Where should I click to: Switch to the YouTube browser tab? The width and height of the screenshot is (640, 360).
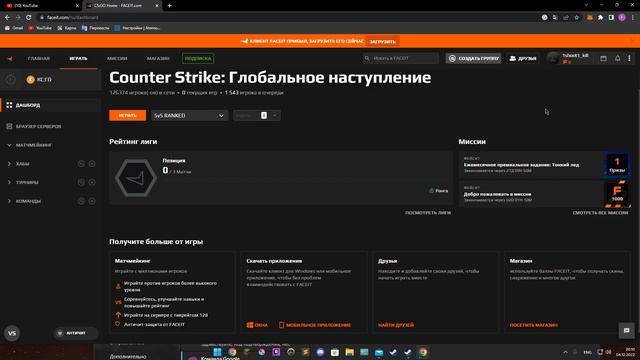click(41, 6)
